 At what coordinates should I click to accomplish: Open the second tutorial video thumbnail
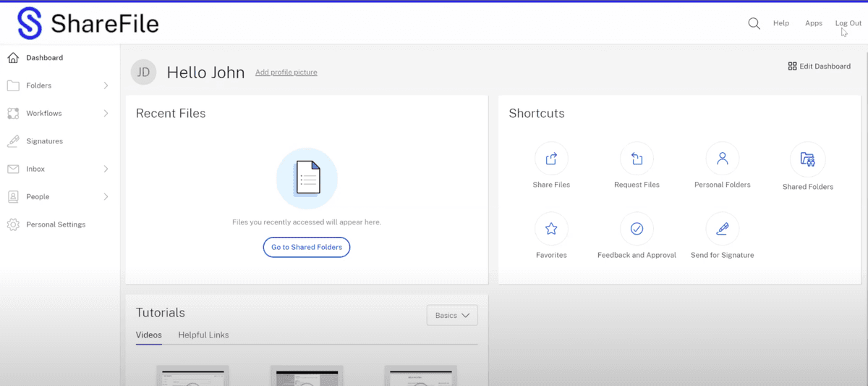pos(307,376)
